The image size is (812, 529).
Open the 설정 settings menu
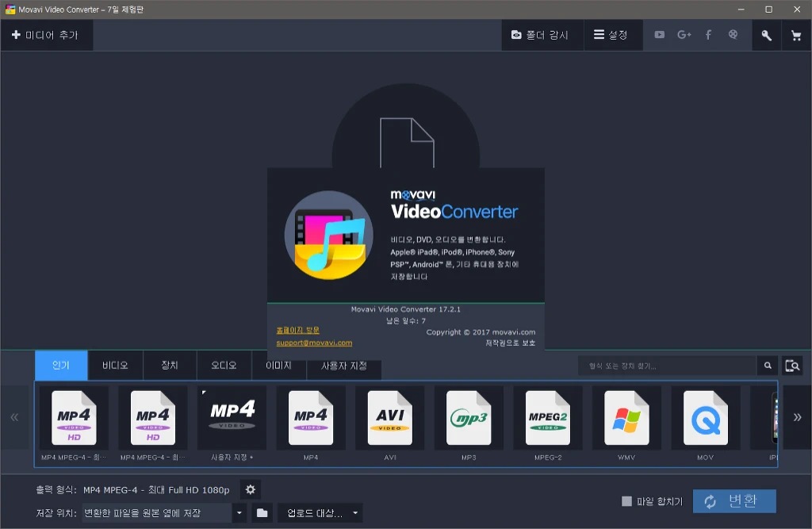(x=613, y=35)
